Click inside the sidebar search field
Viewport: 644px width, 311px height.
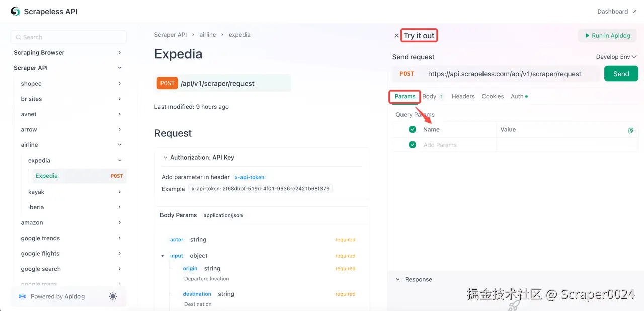[x=68, y=37]
